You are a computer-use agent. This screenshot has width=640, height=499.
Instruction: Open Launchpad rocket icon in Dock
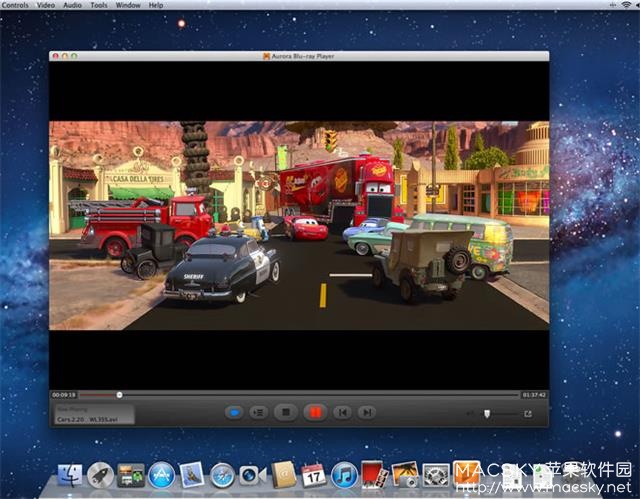[100, 475]
